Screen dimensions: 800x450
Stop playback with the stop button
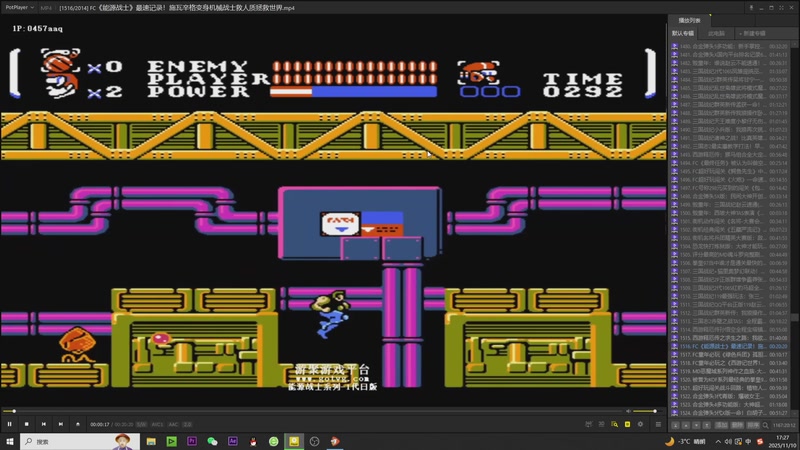click(27, 424)
